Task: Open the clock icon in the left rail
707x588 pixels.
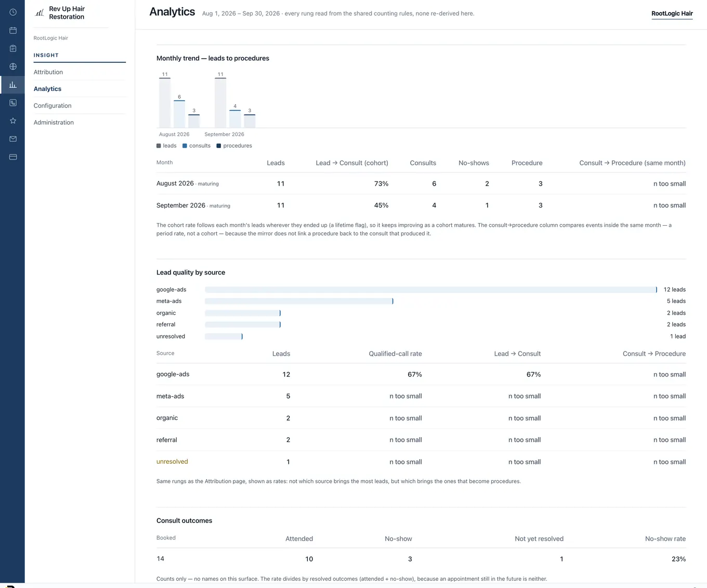Action: click(x=13, y=12)
